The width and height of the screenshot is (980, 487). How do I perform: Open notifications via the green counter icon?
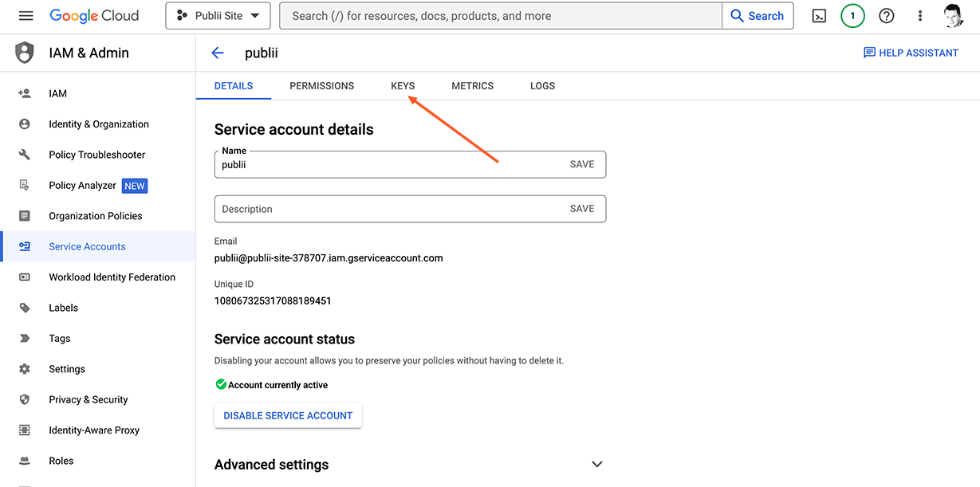(x=852, y=15)
